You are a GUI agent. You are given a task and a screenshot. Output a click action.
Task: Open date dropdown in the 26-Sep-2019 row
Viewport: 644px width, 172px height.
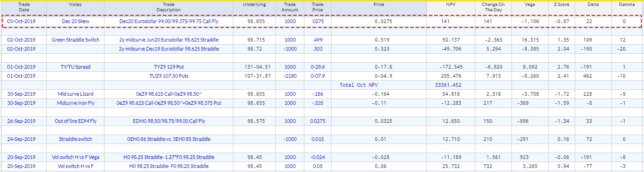pos(43,121)
